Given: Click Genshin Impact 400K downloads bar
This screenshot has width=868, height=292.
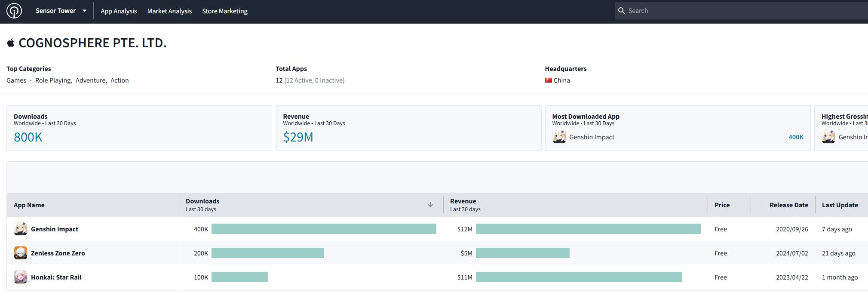Looking at the screenshot, I should (x=324, y=229).
